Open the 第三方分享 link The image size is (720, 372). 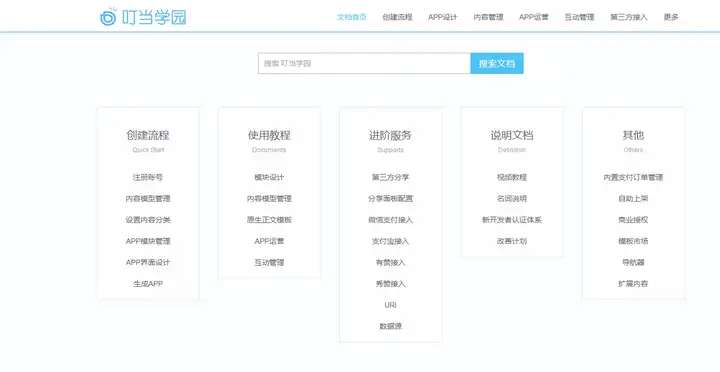tap(390, 177)
